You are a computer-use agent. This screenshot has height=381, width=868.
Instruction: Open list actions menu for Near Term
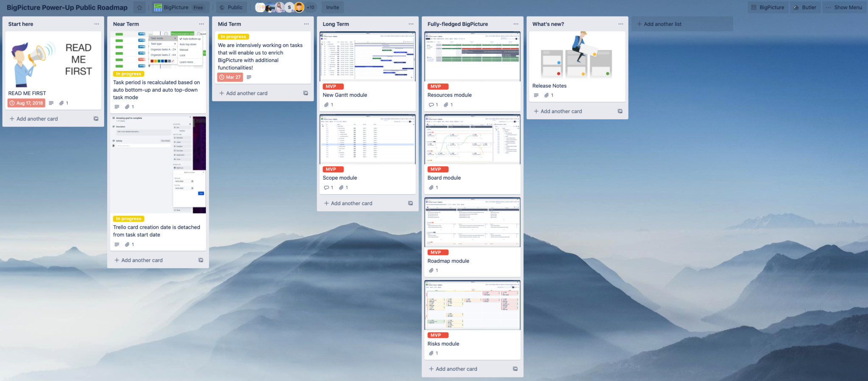pos(201,24)
